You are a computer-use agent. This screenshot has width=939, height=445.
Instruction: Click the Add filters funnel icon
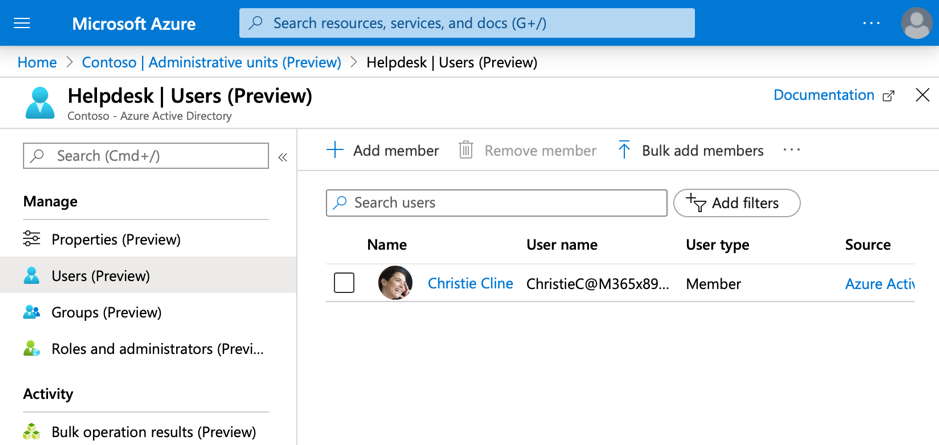coord(696,202)
